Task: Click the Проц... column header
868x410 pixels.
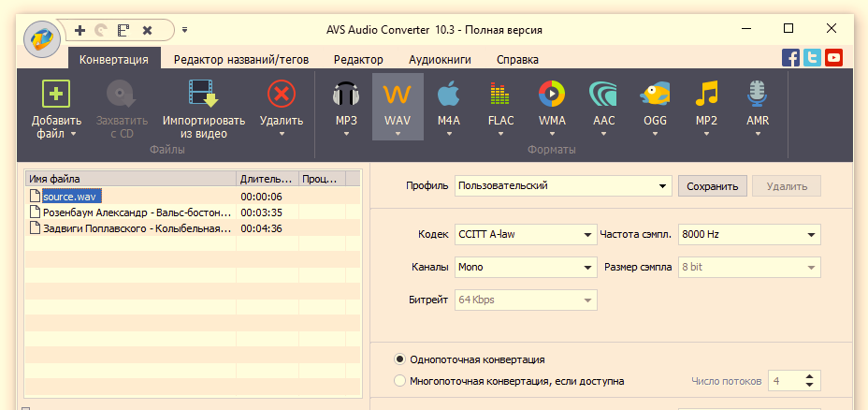Action: click(x=322, y=179)
